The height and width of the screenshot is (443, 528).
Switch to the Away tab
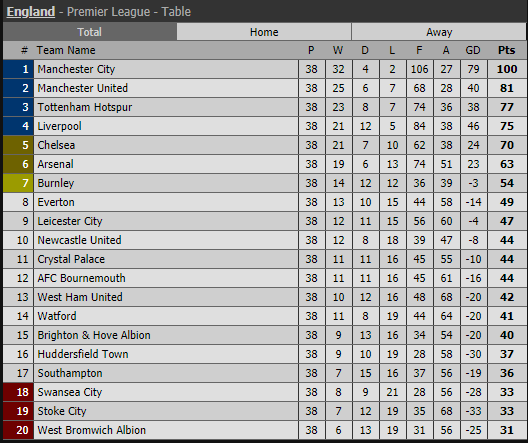point(439,32)
